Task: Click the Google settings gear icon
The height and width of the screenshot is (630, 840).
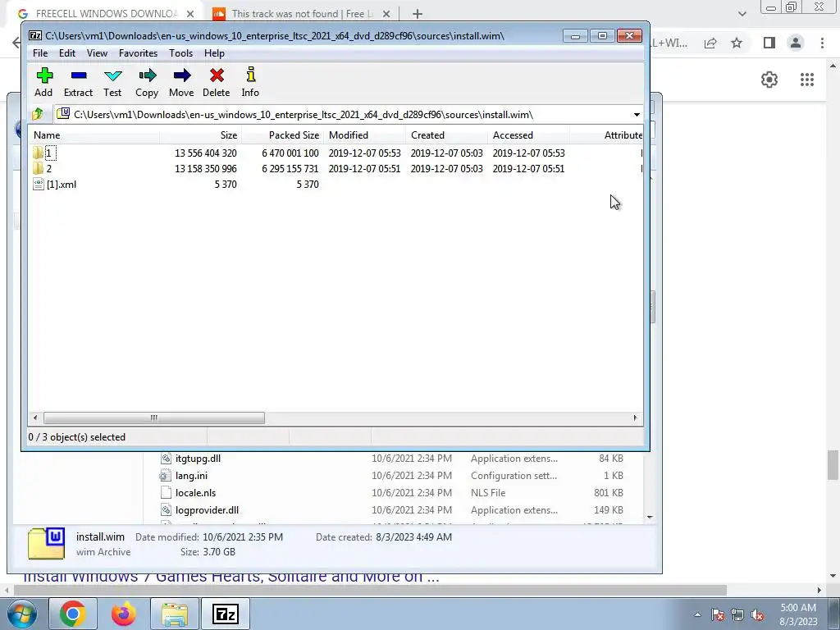Action: point(769,80)
